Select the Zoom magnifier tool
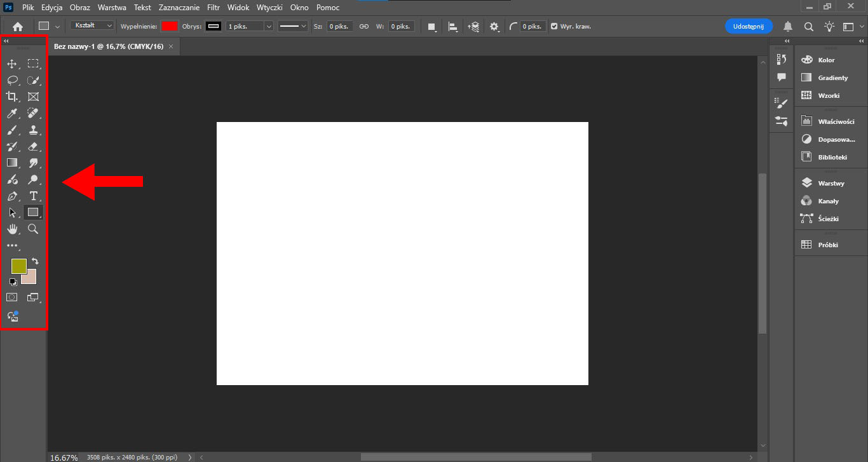The height and width of the screenshot is (462, 868). pyautogui.click(x=33, y=229)
